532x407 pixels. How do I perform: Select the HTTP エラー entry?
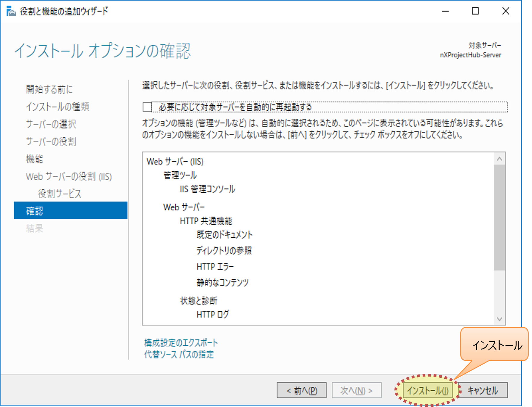point(215,267)
